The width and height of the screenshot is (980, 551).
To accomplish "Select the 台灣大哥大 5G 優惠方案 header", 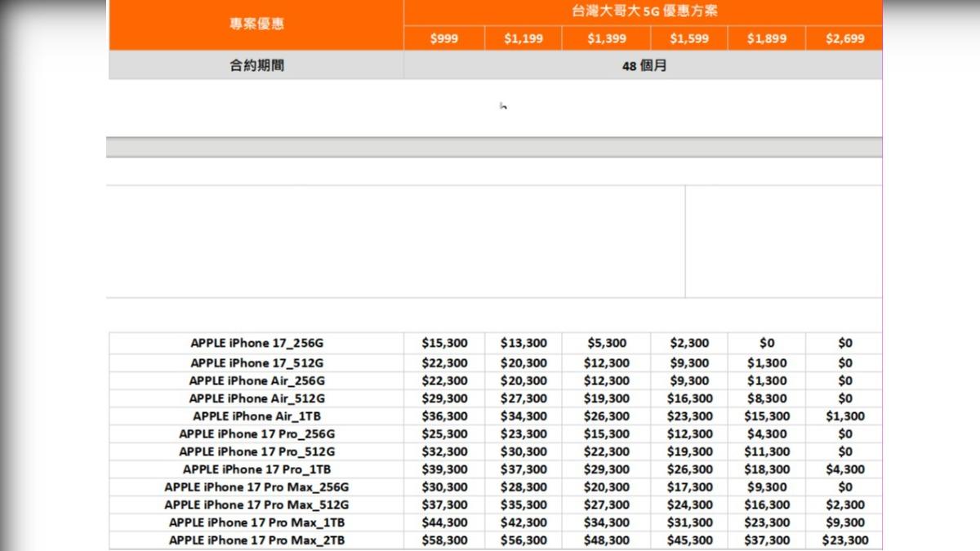I will point(644,12).
